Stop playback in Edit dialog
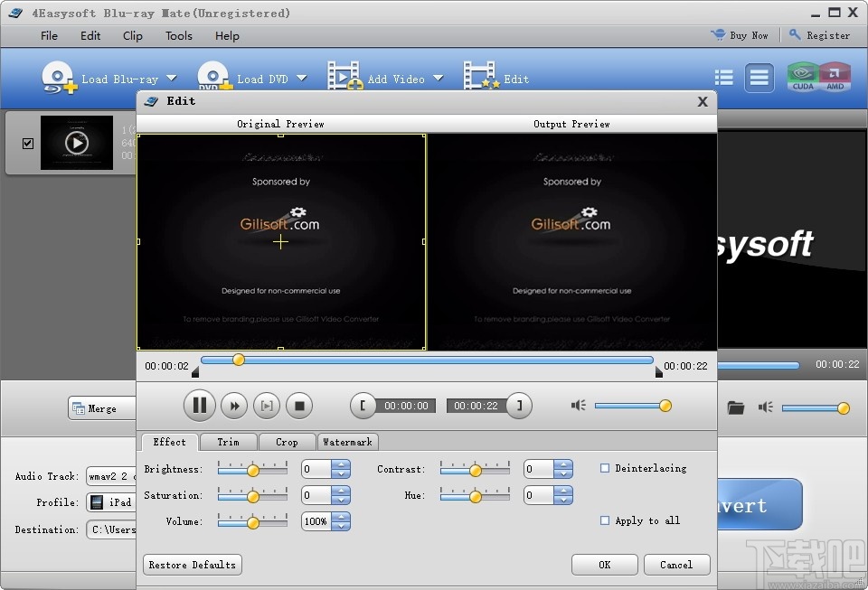868x590 pixels. [x=299, y=406]
